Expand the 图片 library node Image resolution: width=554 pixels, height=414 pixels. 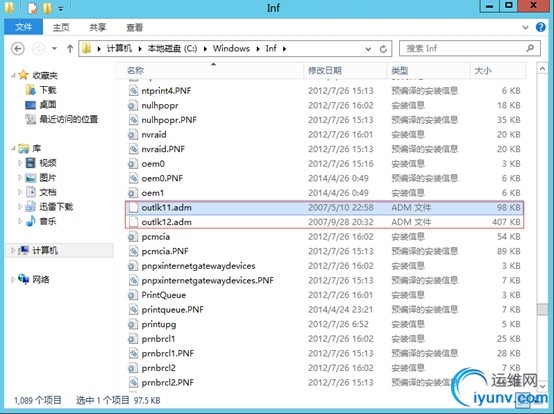point(20,178)
